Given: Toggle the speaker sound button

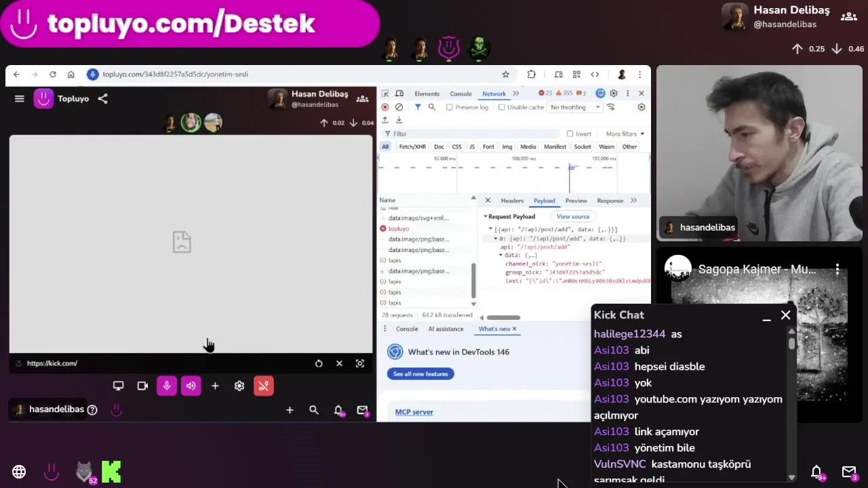Looking at the screenshot, I should (x=191, y=386).
